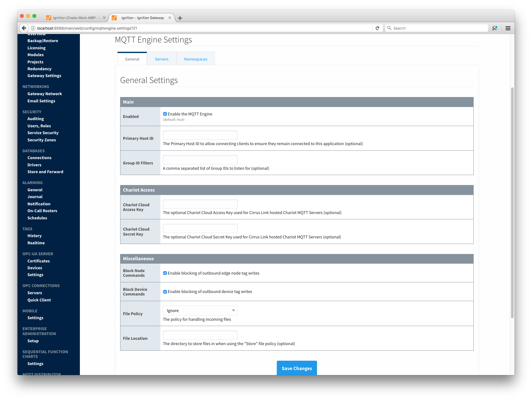Open Gateway Settings in the sidebar
Screen dimensions: 532x400
pyautogui.click(x=44, y=76)
